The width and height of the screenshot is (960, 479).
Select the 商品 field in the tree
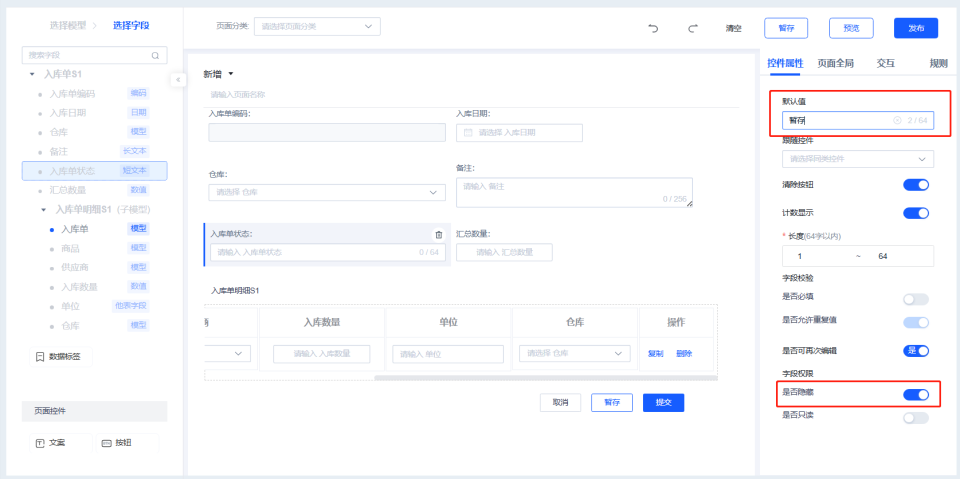94,249
